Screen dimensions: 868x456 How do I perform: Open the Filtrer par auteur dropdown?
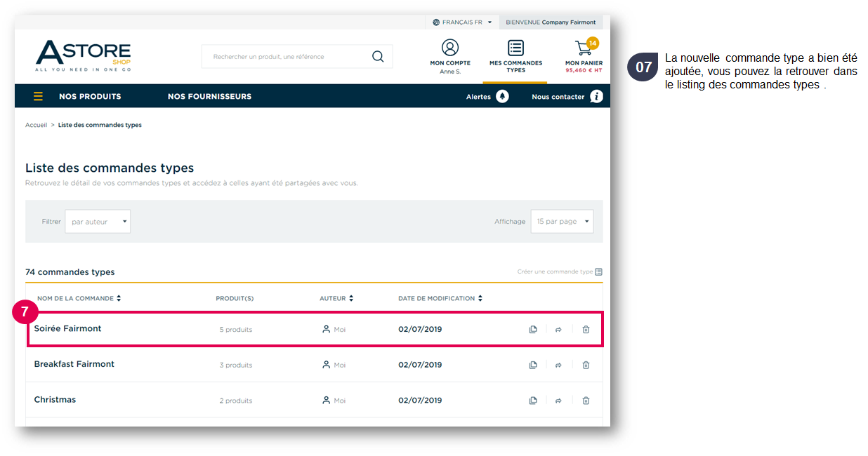[98, 222]
